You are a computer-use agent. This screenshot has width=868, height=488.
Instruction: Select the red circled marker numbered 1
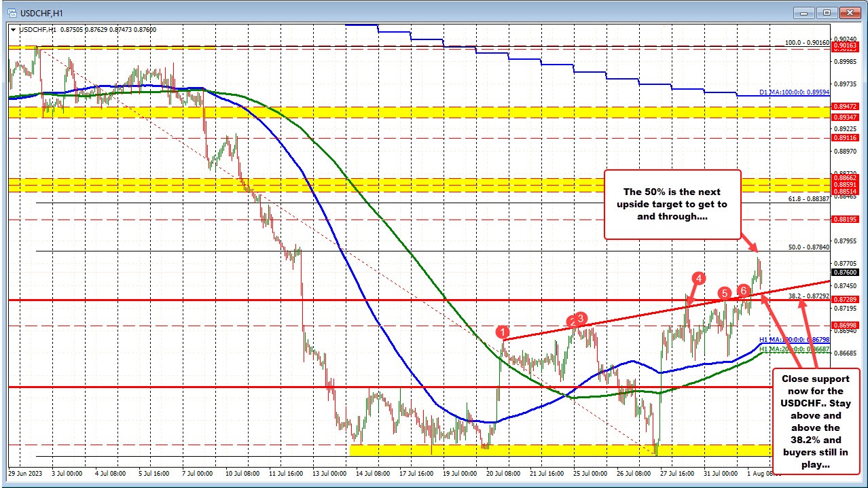coord(503,332)
